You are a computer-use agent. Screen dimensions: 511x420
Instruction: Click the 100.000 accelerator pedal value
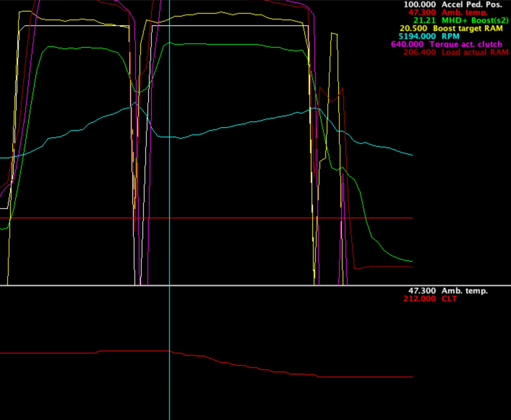coord(420,5)
